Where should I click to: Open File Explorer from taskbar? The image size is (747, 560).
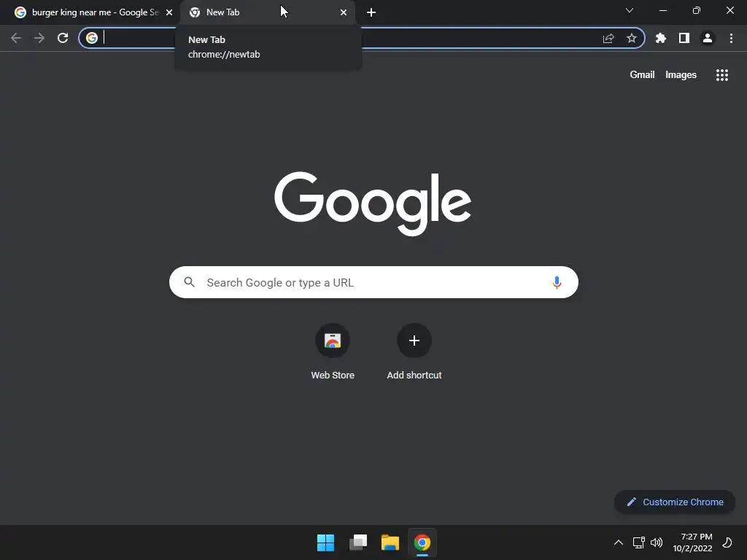click(390, 542)
